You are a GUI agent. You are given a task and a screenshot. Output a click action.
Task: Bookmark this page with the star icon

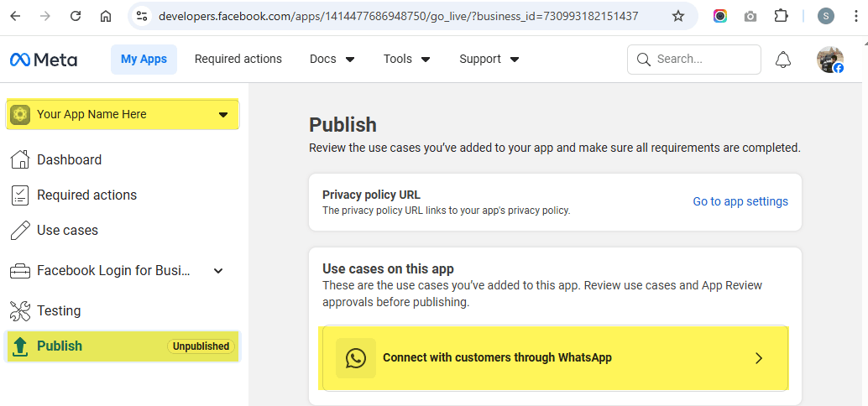pos(678,16)
